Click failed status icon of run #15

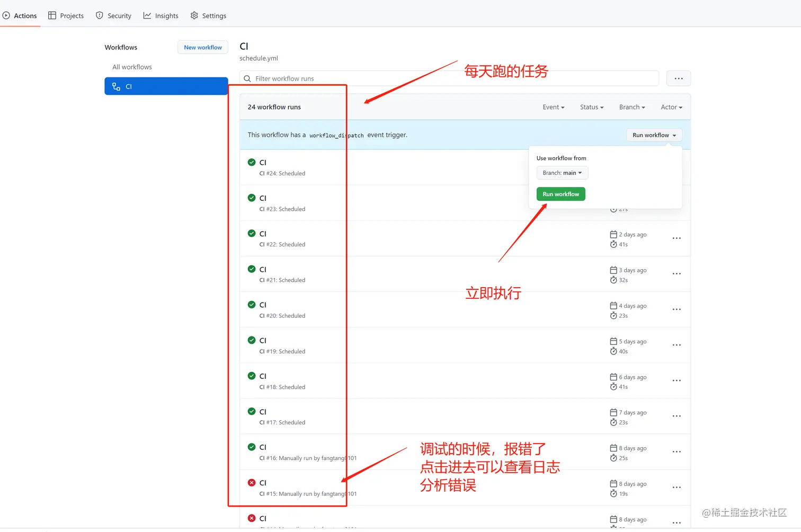pos(252,482)
